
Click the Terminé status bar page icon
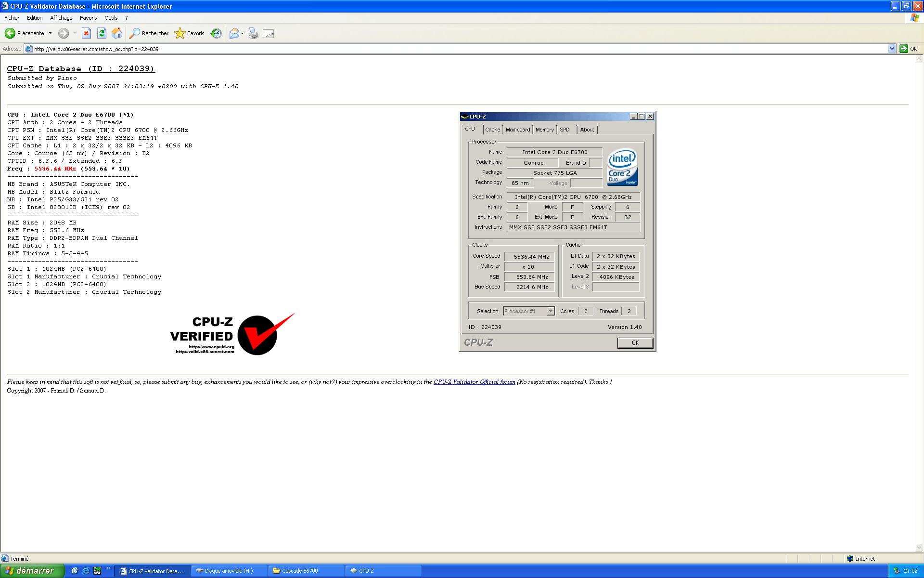pos(5,559)
